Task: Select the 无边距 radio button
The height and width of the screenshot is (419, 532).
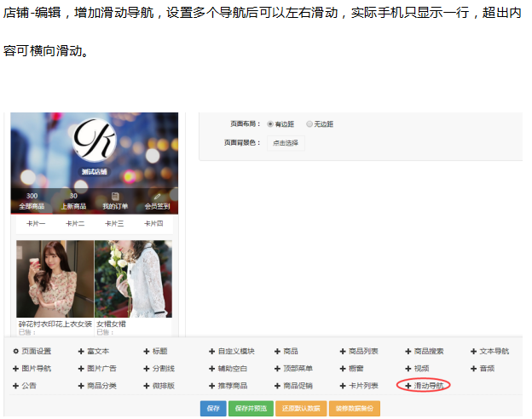Action: [309, 123]
